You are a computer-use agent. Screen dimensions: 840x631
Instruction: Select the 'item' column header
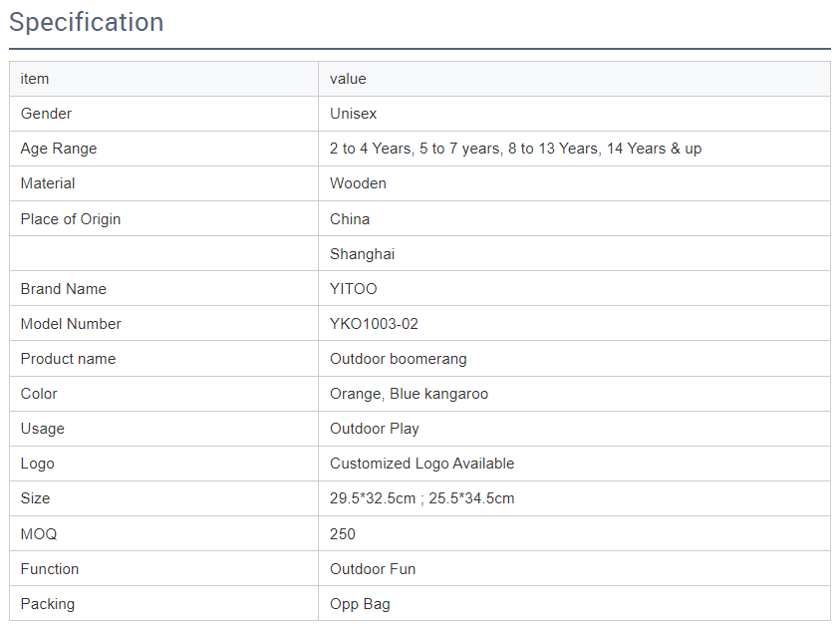click(x=35, y=79)
